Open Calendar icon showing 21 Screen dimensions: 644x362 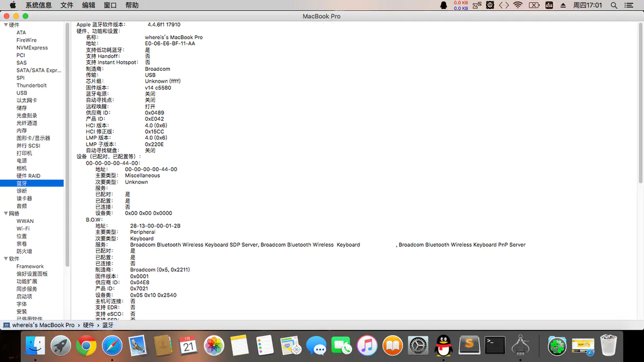(188, 345)
